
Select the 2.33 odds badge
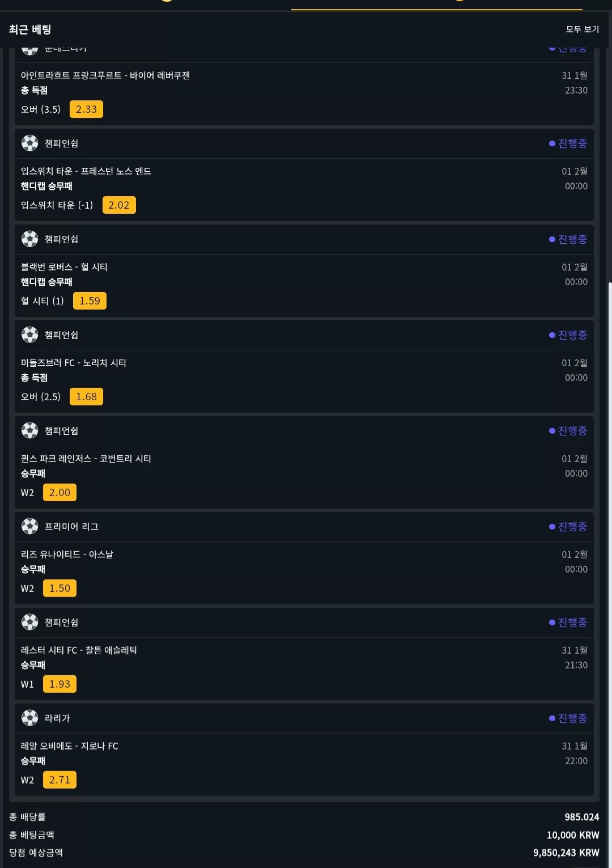pyautogui.click(x=86, y=109)
